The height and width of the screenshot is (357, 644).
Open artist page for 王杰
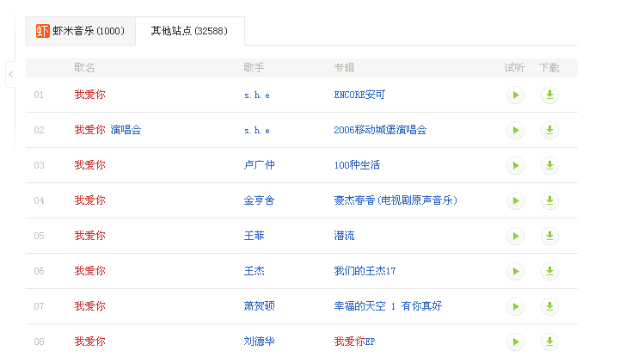pyautogui.click(x=255, y=271)
